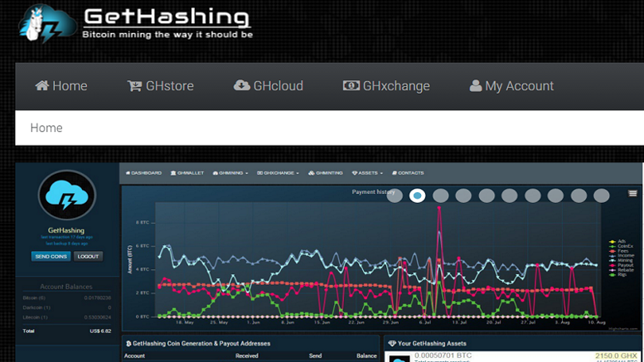Screen dimensions: 644x362
Task: Select the highlighted second carousel dot
Action: click(x=418, y=195)
